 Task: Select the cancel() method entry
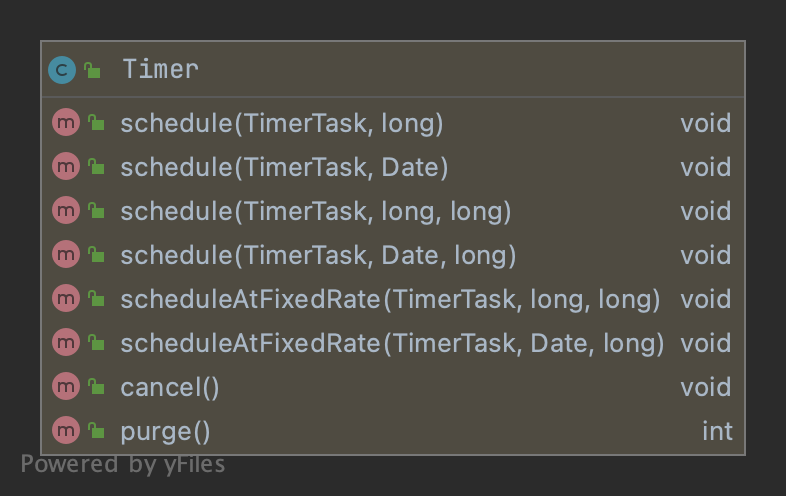[x=169, y=387]
